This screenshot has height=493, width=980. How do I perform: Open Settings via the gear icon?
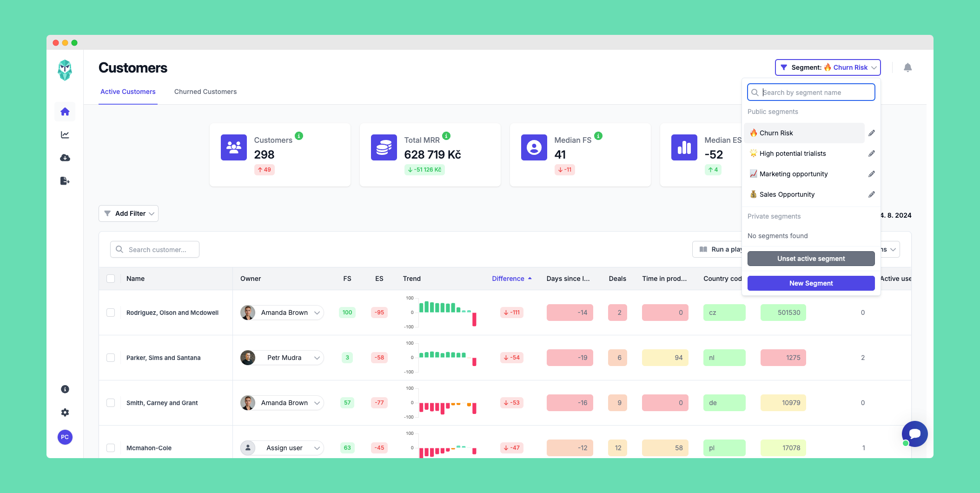(x=65, y=413)
